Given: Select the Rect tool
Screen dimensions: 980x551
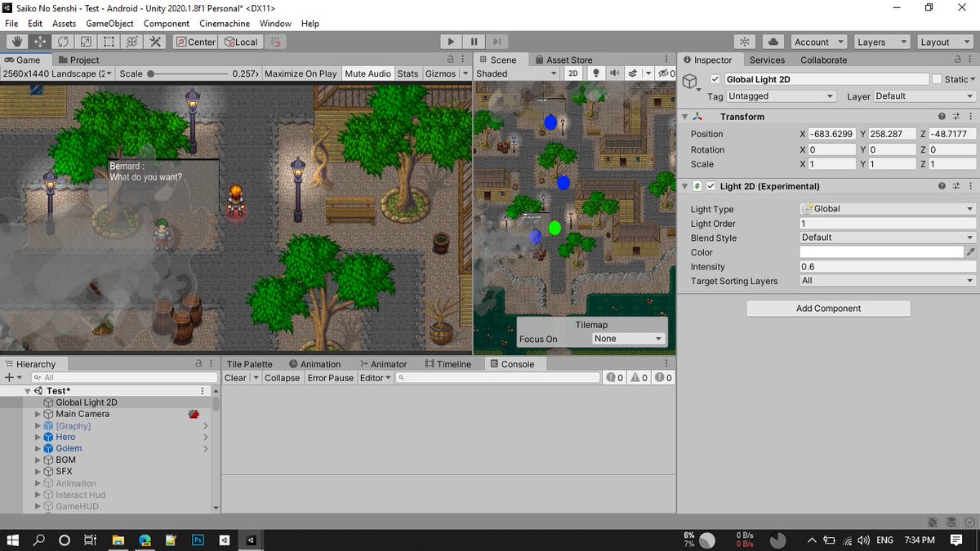Looking at the screenshot, I should (x=109, y=42).
